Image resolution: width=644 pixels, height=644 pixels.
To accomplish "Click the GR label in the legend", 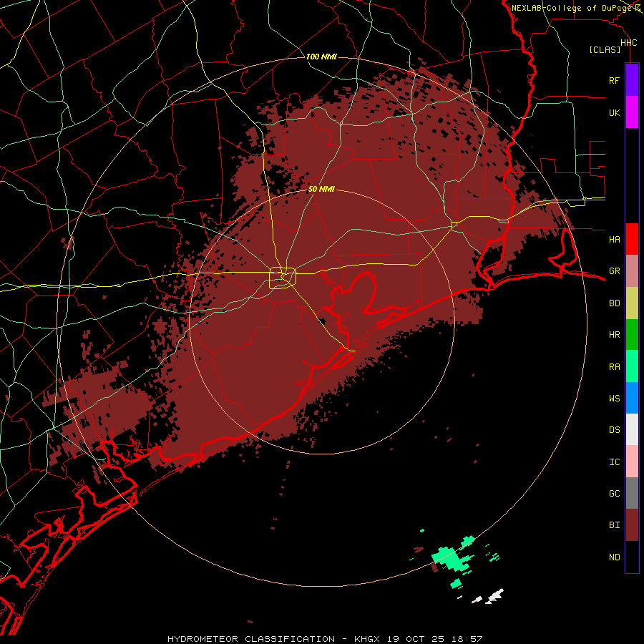I will (614, 271).
